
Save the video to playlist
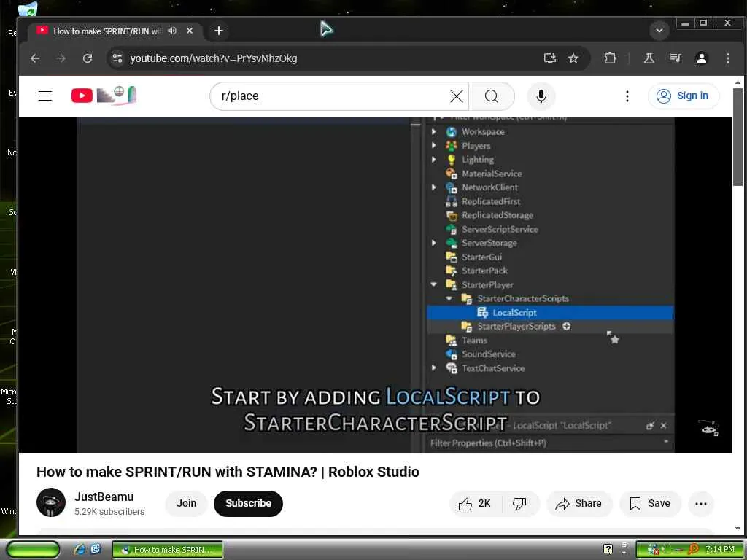click(650, 503)
